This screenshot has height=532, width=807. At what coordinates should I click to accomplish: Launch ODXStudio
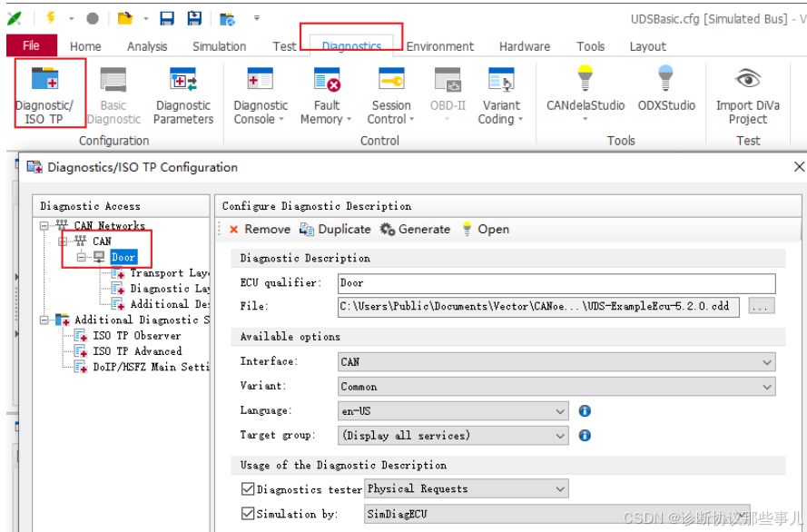[666, 87]
